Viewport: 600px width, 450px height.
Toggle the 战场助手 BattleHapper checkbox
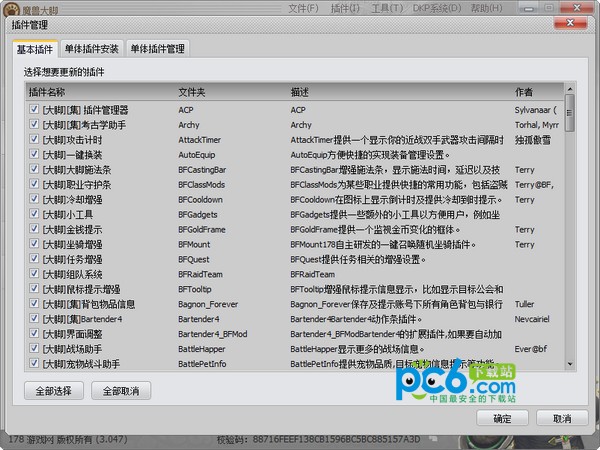point(34,348)
